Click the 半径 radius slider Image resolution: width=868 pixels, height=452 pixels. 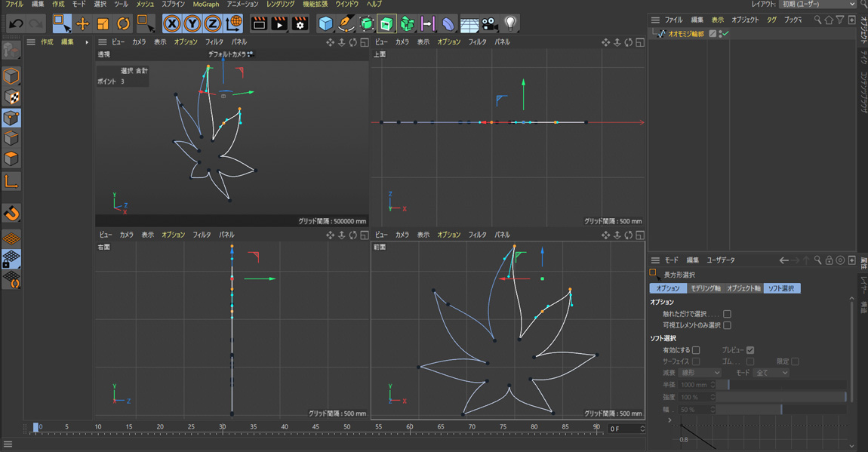click(781, 385)
